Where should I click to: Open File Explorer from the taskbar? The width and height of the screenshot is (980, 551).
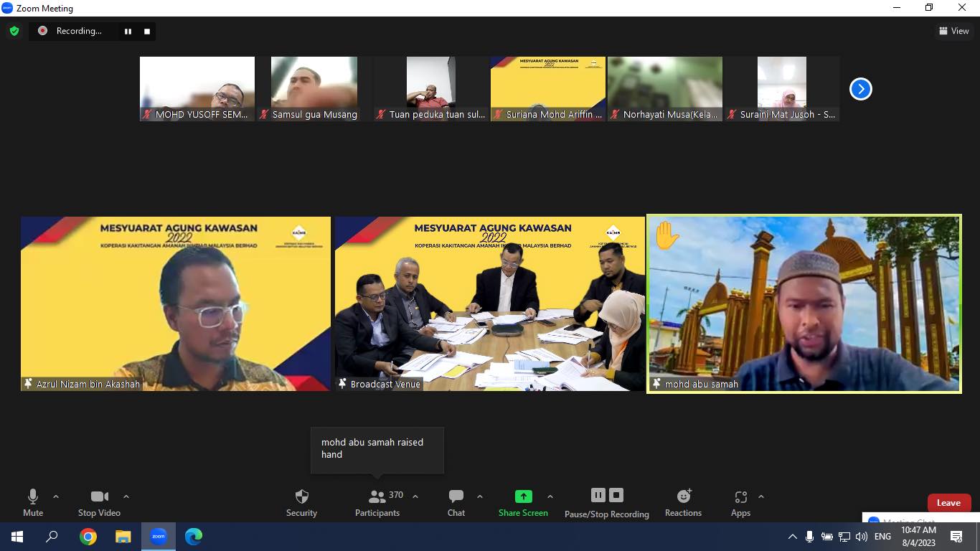pyautogui.click(x=123, y=536)
